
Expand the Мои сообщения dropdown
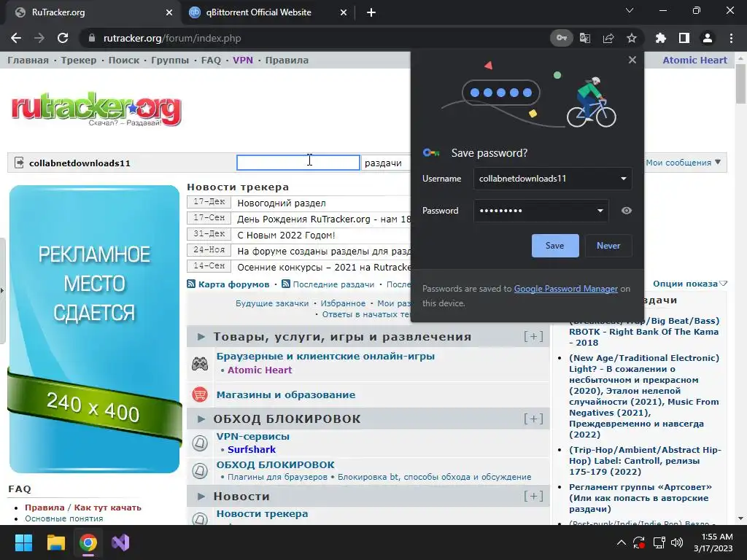click(x=683, y=163)
